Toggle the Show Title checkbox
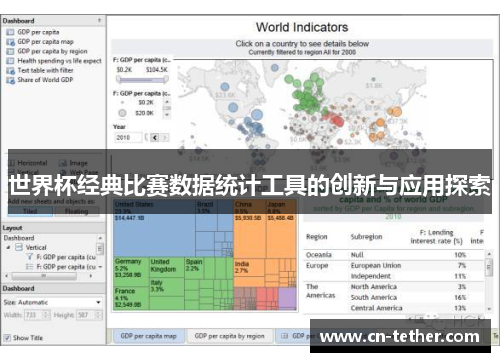The width and height of the screenshot is (500, 362). click(7, 338)
